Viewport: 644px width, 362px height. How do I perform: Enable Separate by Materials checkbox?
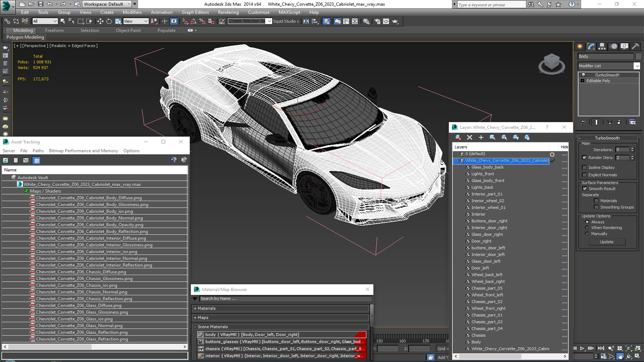point(596,200)
